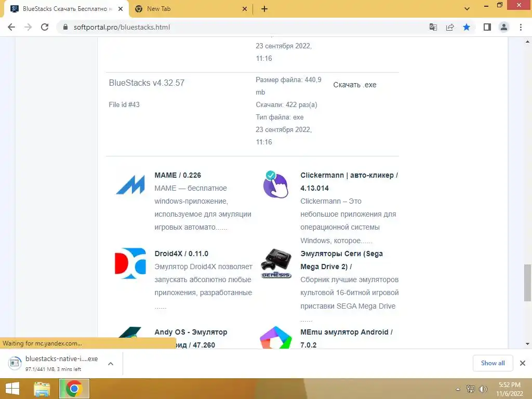Click Show all downloads button

(x=493, y=363)
